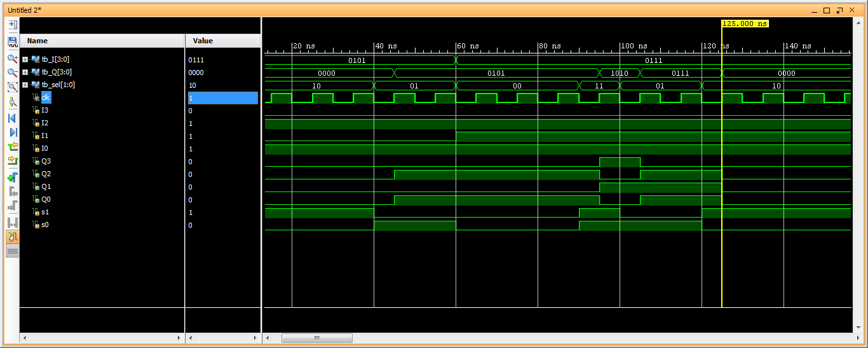This screenshot has height=348, width=868.
Task: Go to the next signal transition
Action: pos(12,160)
